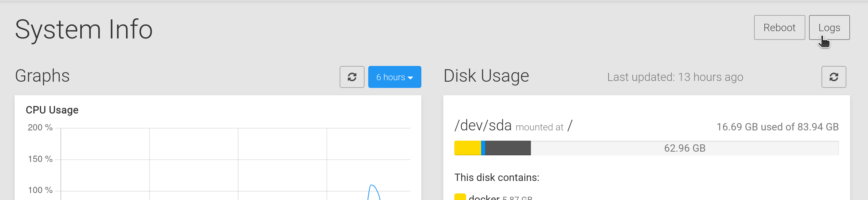Click the Disk Usage section heading
868x200 pixels.
[486, 76]
